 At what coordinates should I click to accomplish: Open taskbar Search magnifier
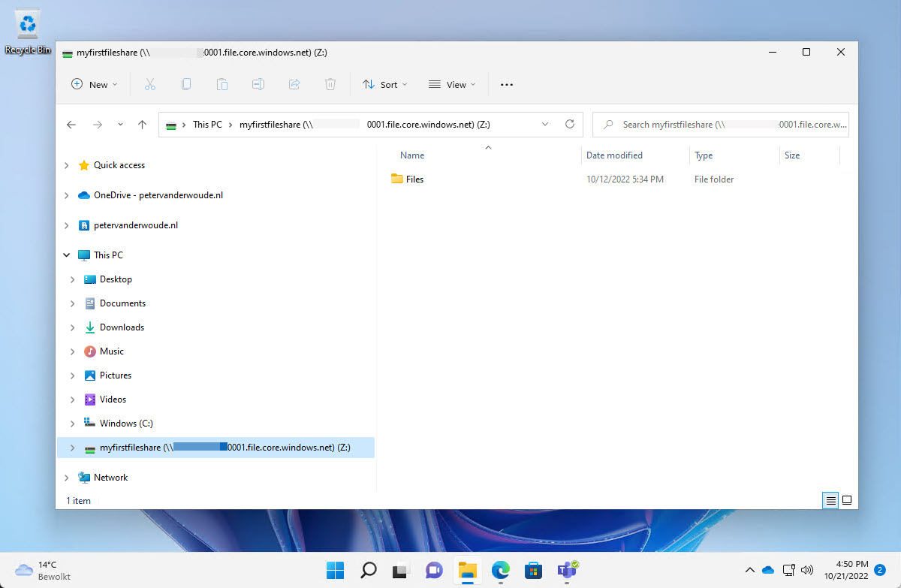point(369,570)
